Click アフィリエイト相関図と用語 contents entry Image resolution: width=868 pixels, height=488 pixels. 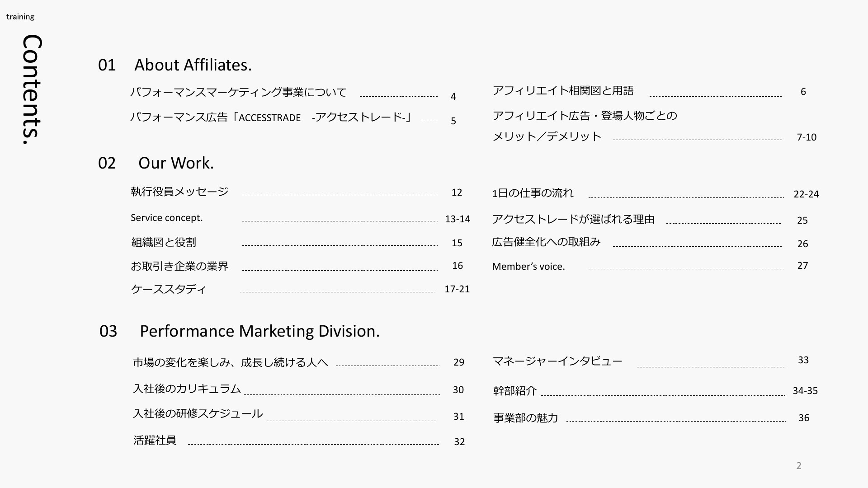(x=563, y=91)
